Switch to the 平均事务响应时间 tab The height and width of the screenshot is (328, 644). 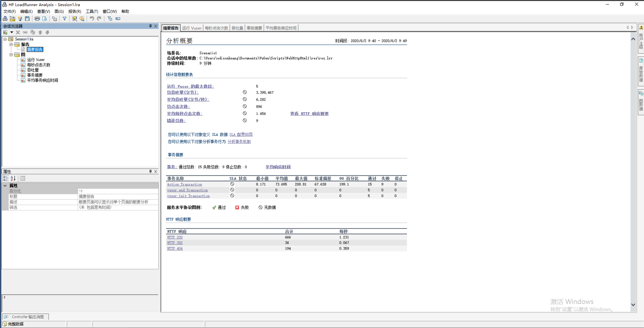281,28
